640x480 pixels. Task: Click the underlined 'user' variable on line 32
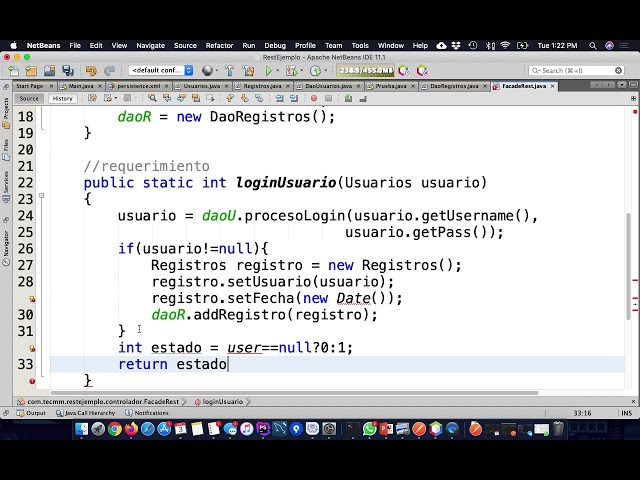[x=244, y=348]
